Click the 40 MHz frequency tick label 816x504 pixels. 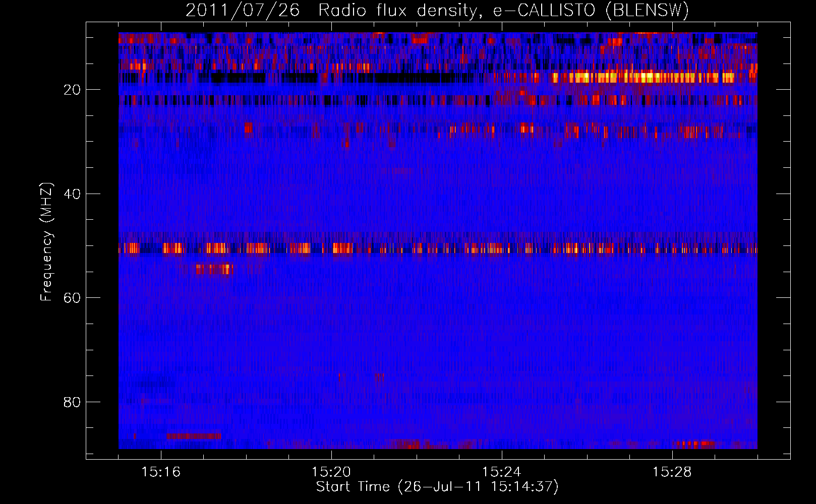click(72, 194)
